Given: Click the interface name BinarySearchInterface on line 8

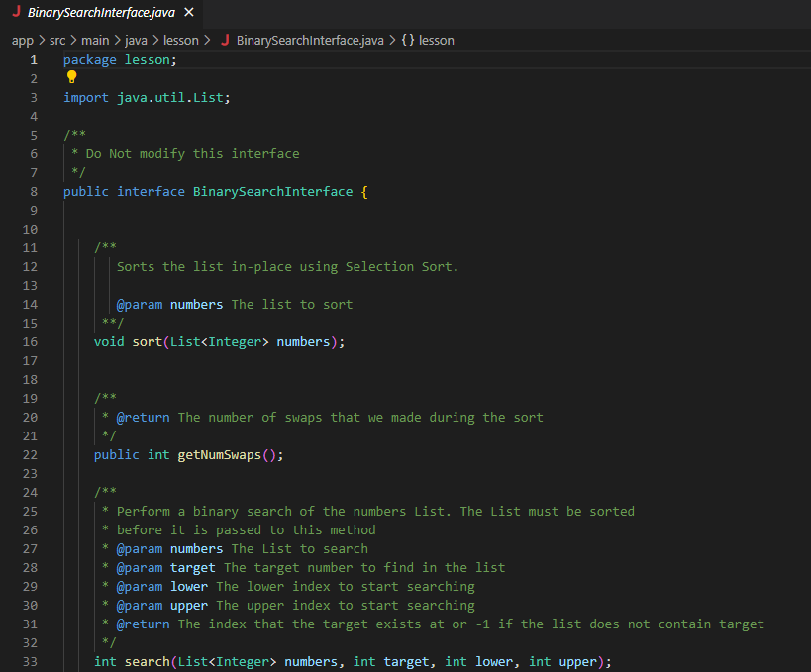Looking at the screenshot, I should click(273, 191).
